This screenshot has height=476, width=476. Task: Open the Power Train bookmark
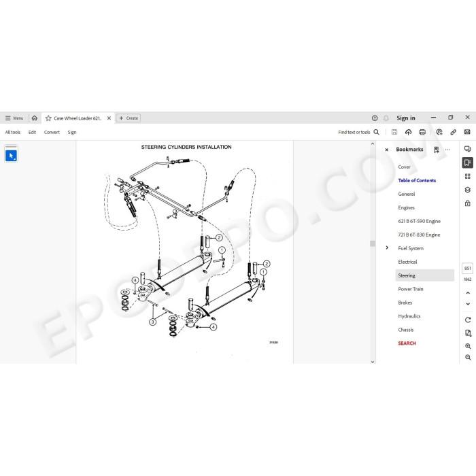click(x=411, y=289)
